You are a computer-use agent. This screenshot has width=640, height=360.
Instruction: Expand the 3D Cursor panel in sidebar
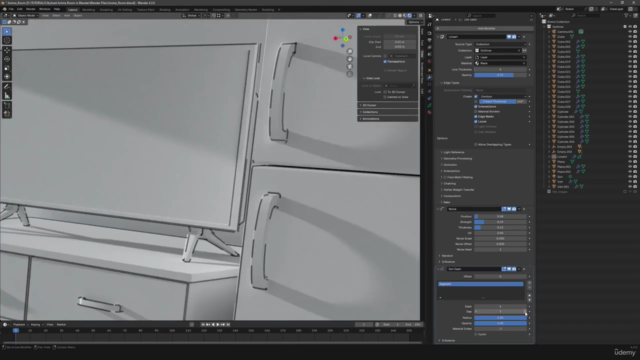(387, 105)
